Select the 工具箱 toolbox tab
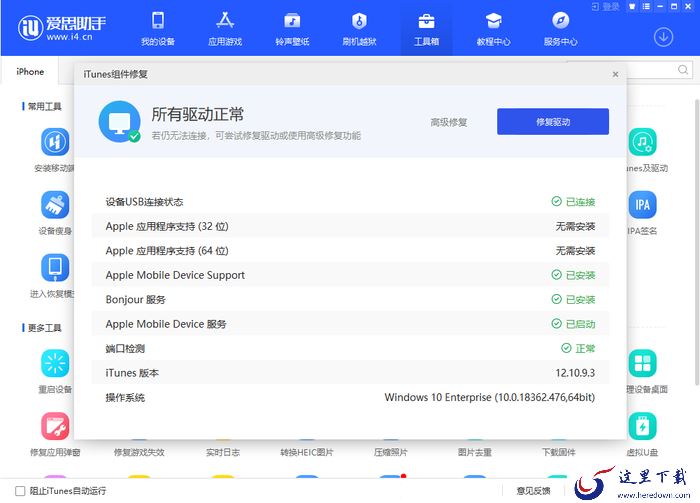The height and width of the screenshot is (503, 700). [x=426, y=29]
